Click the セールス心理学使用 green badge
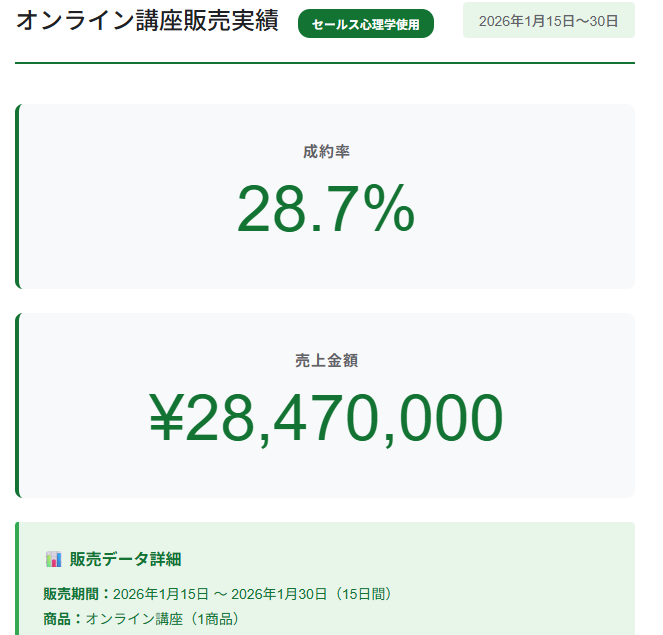Viewport: 663px width, 635px height. [x=366, y=24]
